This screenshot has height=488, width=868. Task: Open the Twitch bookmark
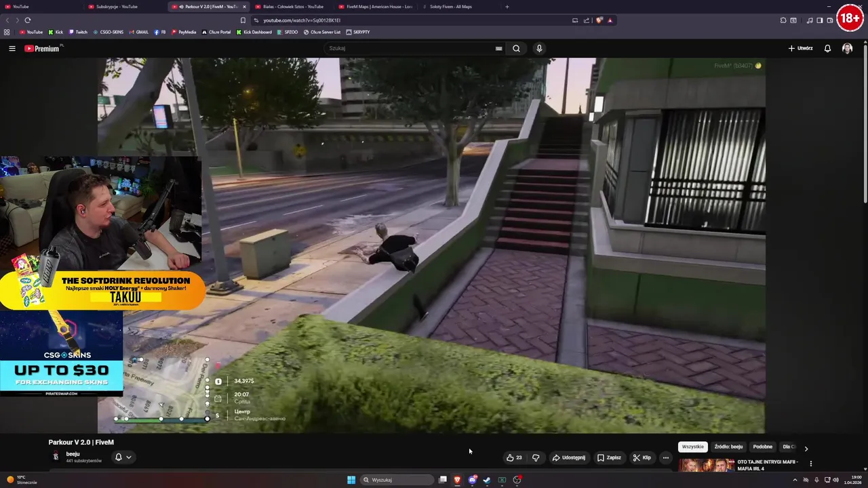tap(78, 32)
